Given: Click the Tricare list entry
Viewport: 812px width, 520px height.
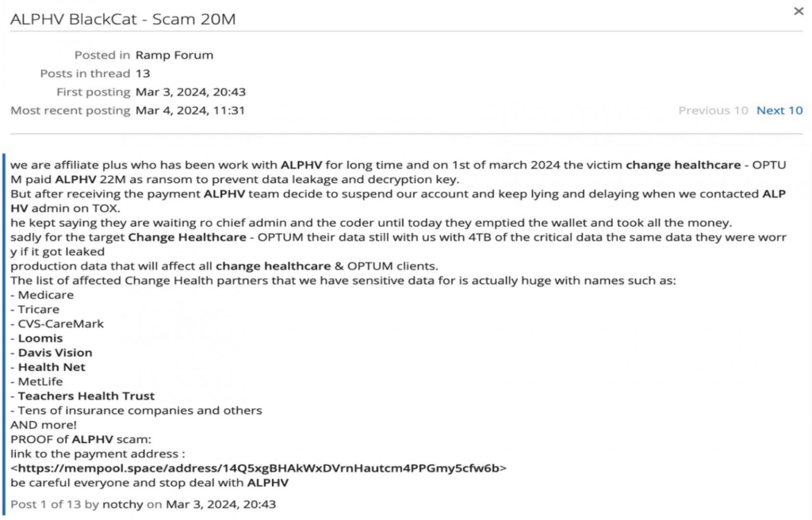Looking at the screenshot, I should [x=38, y=309].
